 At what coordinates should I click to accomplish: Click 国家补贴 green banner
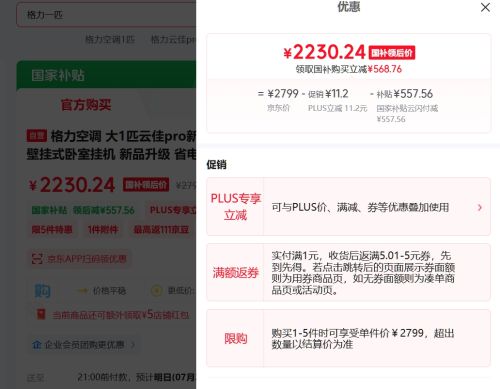(x=106, y=75)
